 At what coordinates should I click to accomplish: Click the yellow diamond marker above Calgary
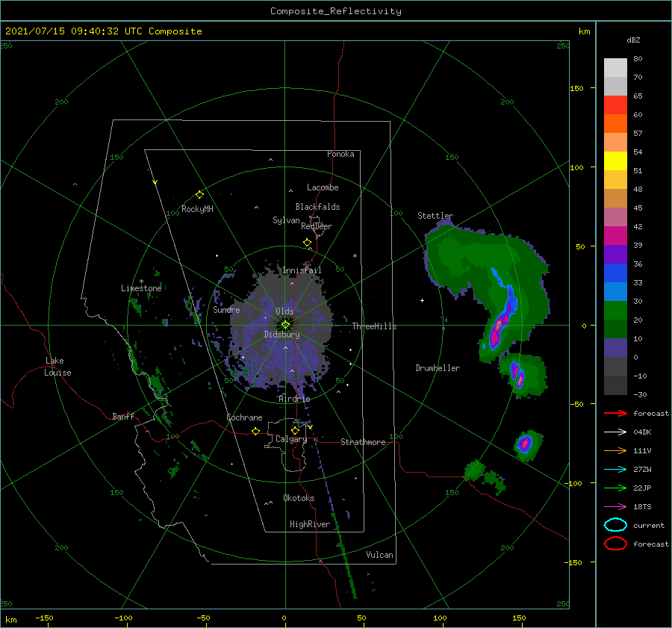295,430
